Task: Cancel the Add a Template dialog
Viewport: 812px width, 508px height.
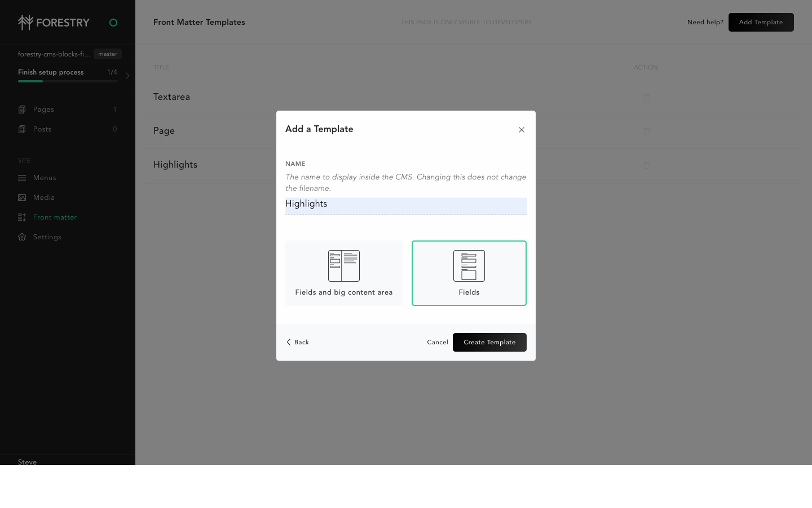Action: click(438, 342)
